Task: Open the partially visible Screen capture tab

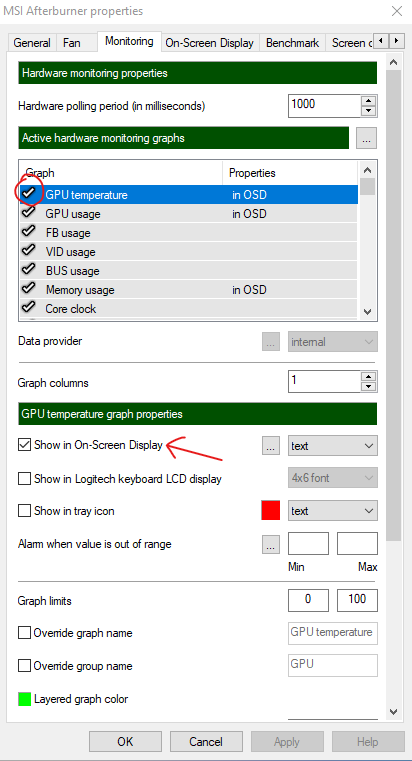Action: pos(351,43)
